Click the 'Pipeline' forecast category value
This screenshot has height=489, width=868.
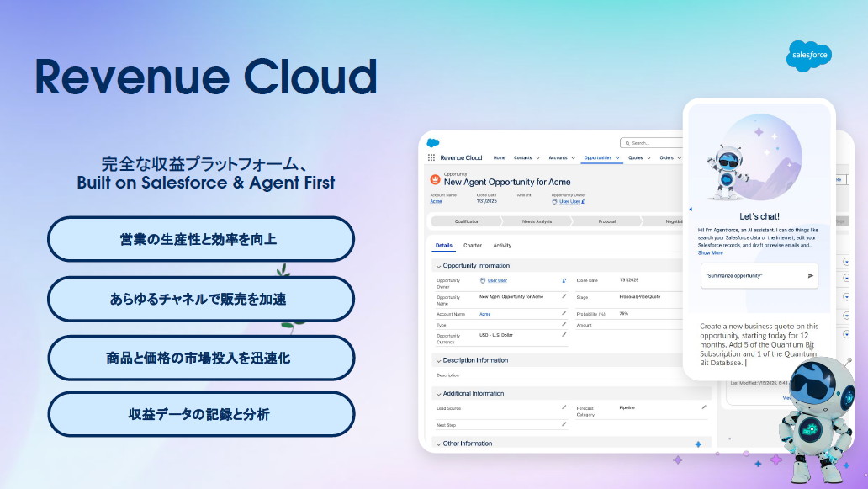pyautogui.click(x=627, y=407)
